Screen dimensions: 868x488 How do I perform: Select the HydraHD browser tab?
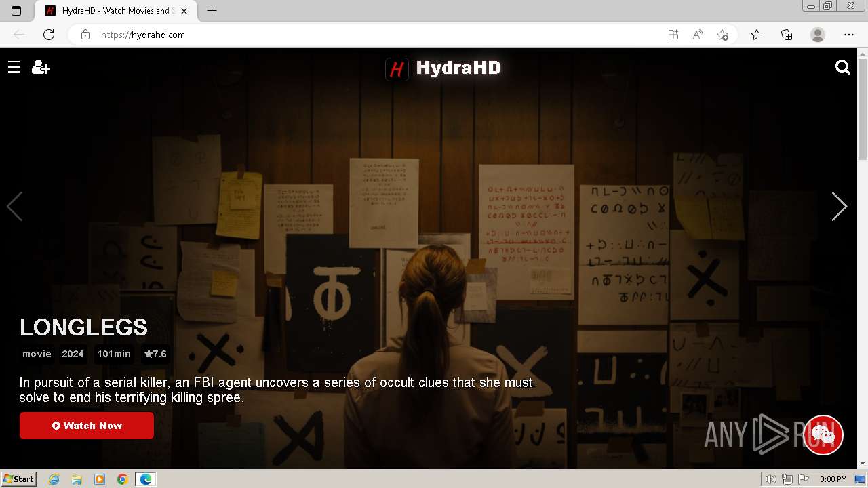(x=115, y=11)
